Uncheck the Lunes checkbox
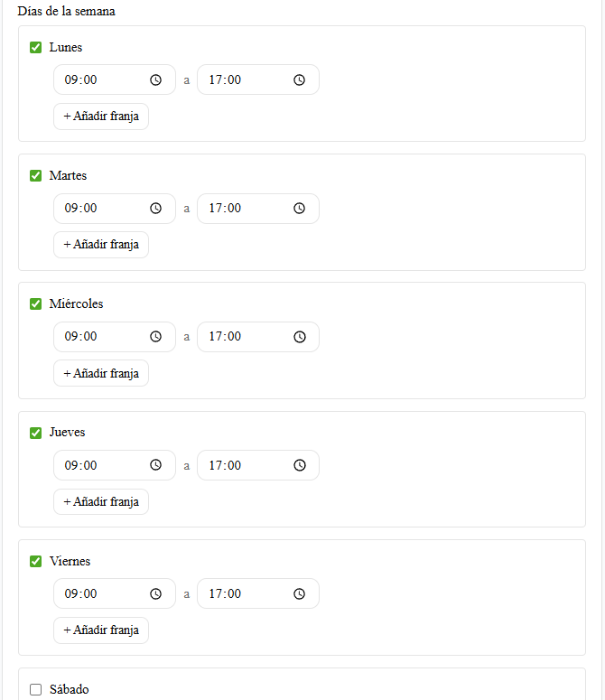This screenshot has width=605, height=700. click(36, 47)
